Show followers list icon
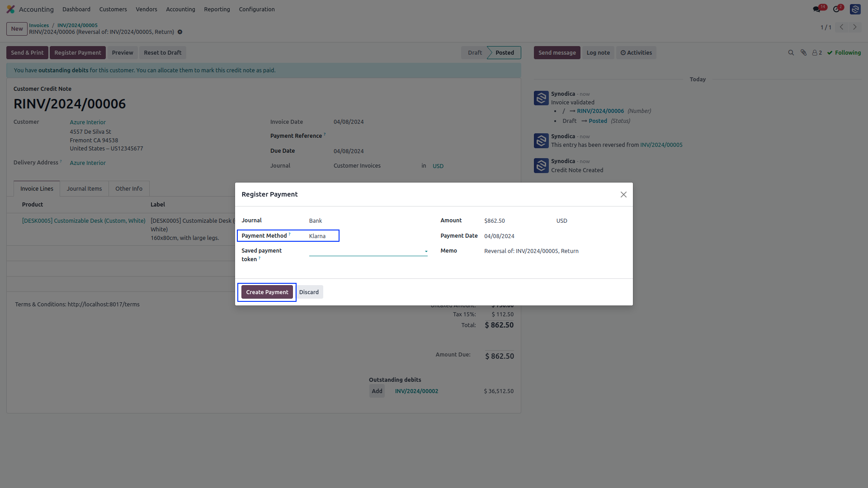 tap(817, 53)
